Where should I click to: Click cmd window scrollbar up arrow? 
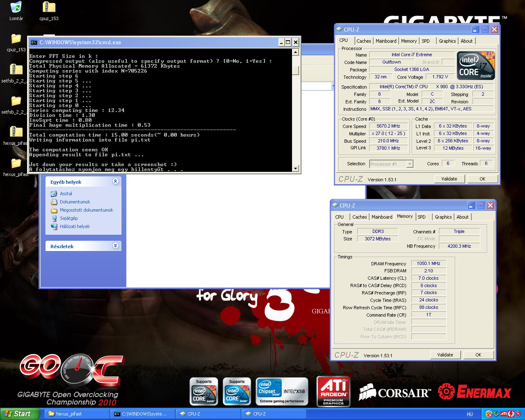296,52
